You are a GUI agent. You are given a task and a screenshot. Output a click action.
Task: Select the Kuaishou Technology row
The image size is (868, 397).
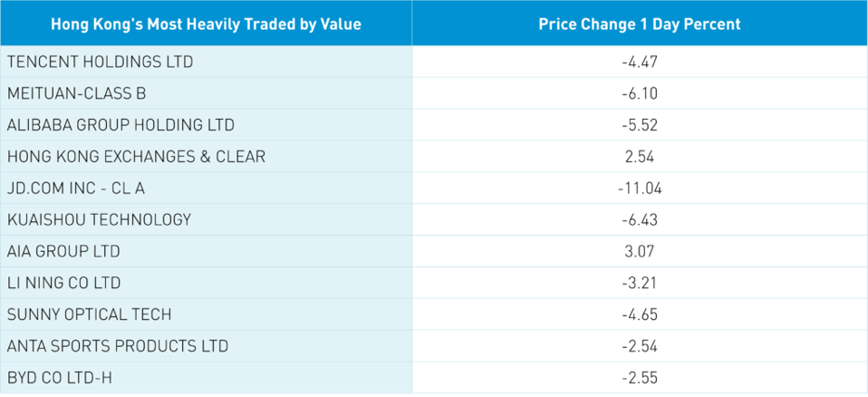[x=100, y=219]
